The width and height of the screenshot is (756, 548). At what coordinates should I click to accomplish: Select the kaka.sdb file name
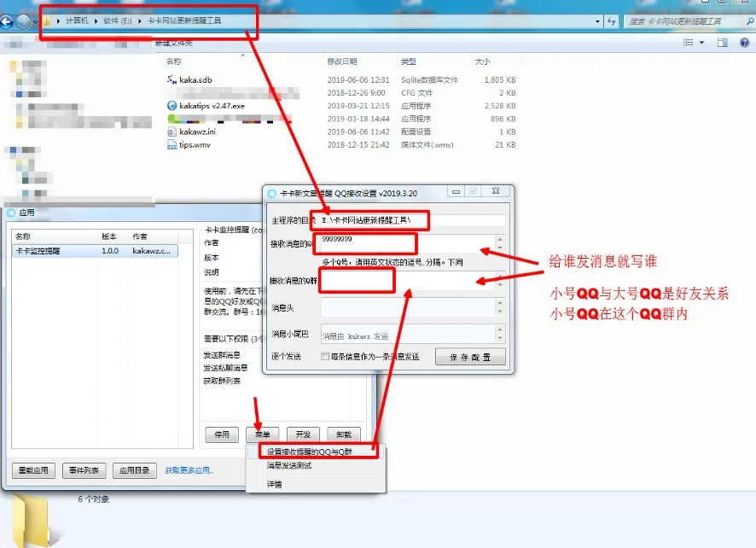pos(195,79)
